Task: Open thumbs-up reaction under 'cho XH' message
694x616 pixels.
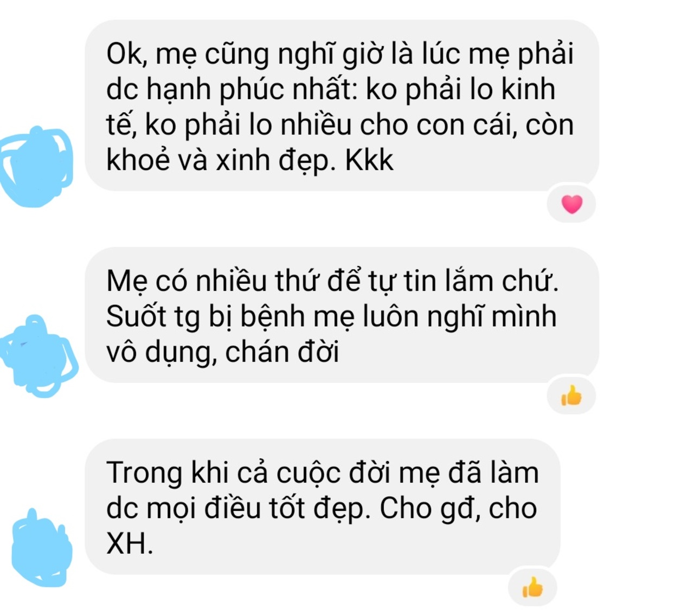Action: [x=532, y=587]
